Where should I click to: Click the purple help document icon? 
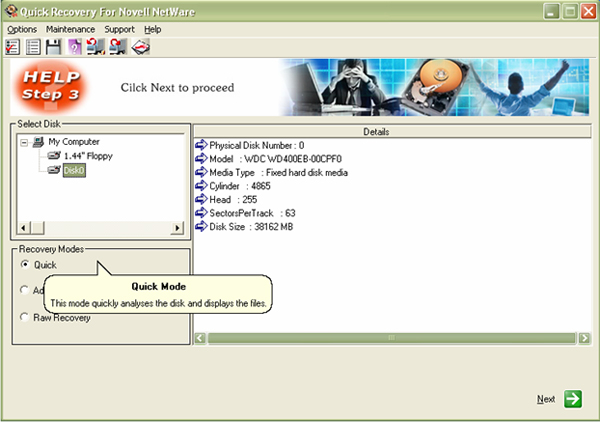click(x=74, y=47)
